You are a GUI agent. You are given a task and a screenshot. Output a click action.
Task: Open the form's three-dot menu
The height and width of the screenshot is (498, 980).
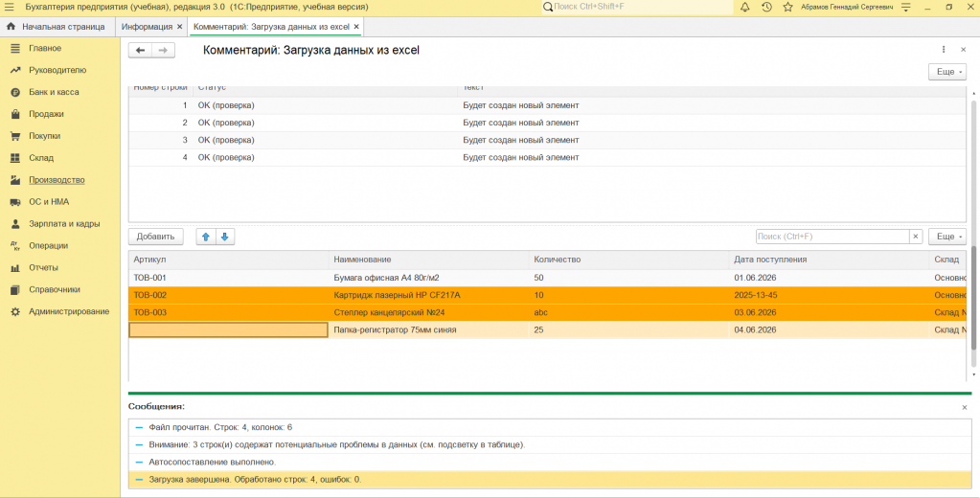coord(944,50)
